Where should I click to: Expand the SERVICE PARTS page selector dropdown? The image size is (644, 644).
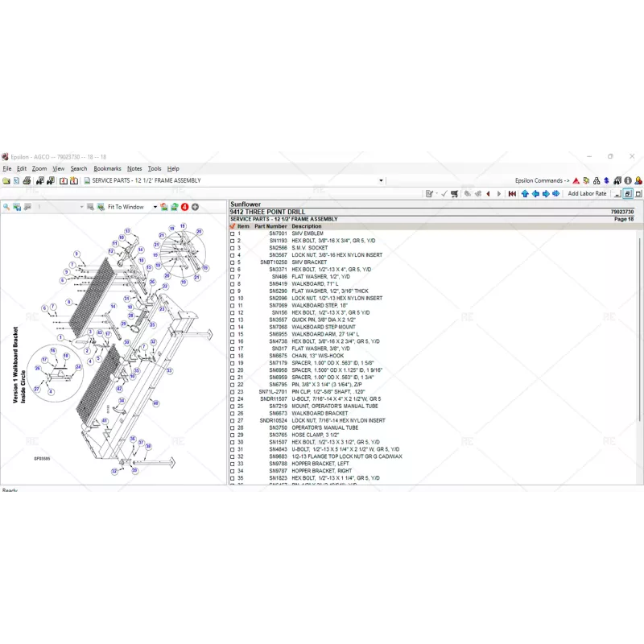pos(381,181)
